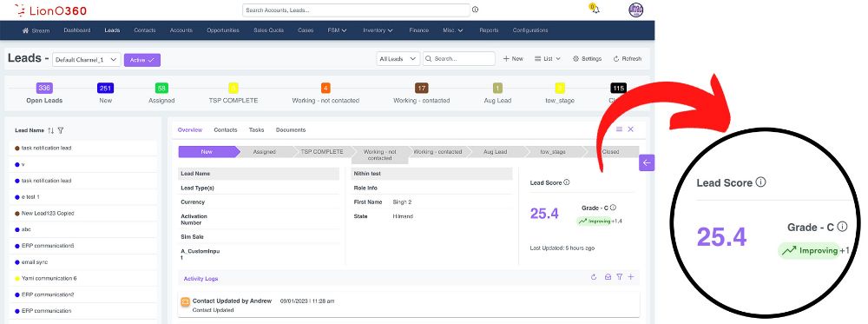868x324 pixels.
Task: Select the 58 Assigned leads counter
Action: (161, 88)
